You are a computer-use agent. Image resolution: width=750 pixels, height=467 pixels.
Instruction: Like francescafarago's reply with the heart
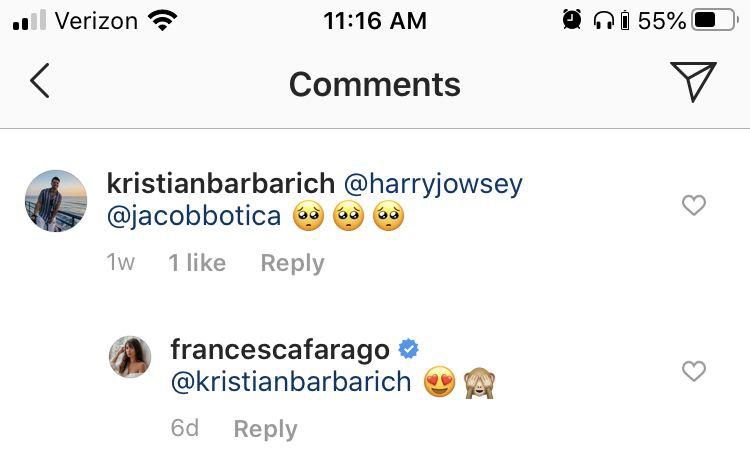(x=693, y=371)
